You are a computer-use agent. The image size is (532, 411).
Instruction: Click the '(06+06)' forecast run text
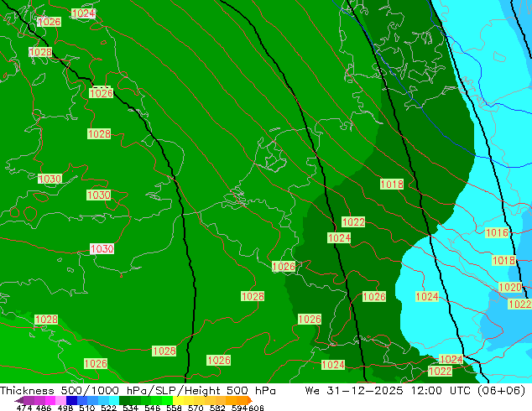pyautogui.click(x=501, y=391)
